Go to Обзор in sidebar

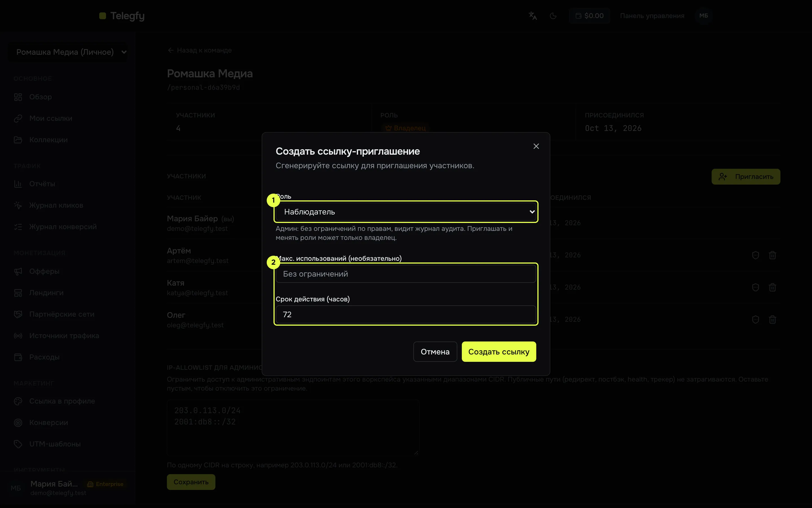(x=40, y=97)
